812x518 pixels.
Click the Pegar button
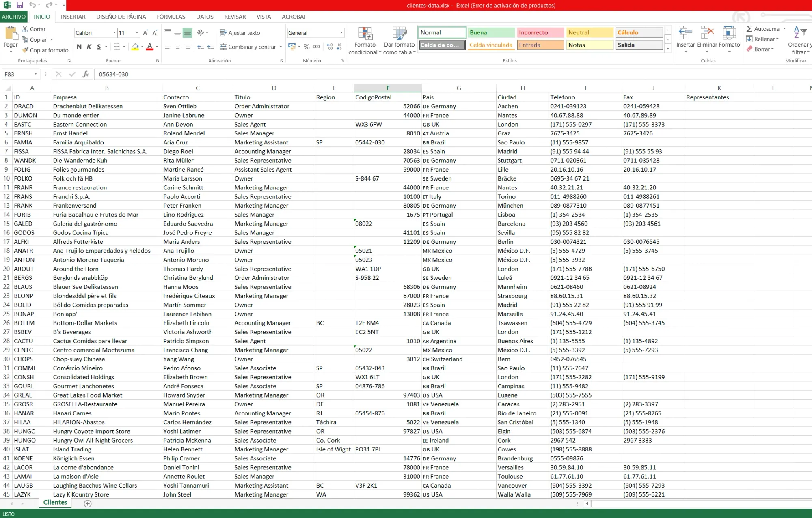point(10,39)
